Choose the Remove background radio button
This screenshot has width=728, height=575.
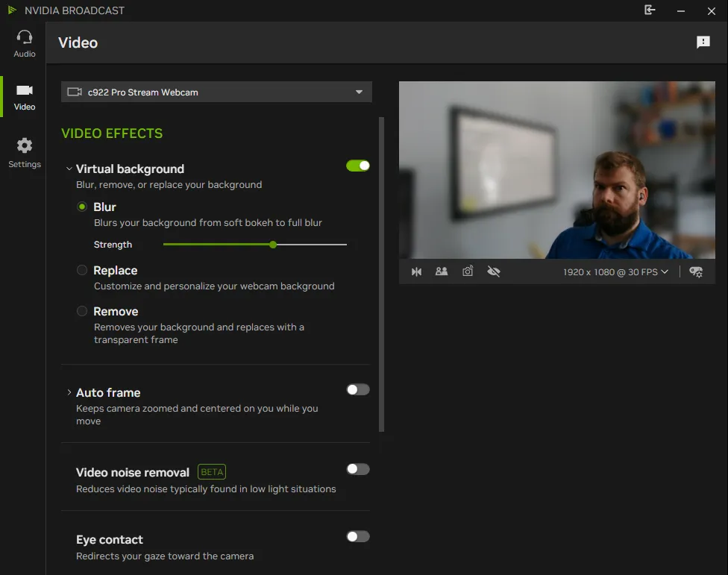click(82, 312)
